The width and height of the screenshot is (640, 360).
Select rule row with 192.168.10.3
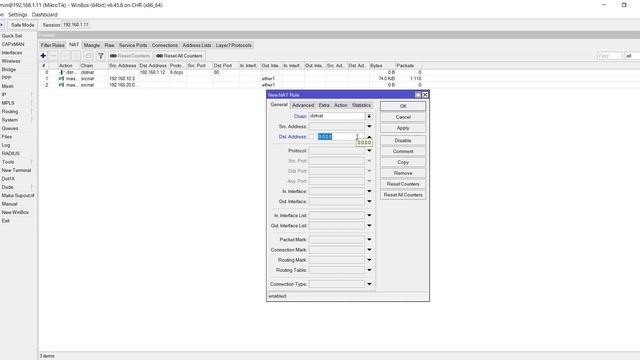click(x=231, y=78)
